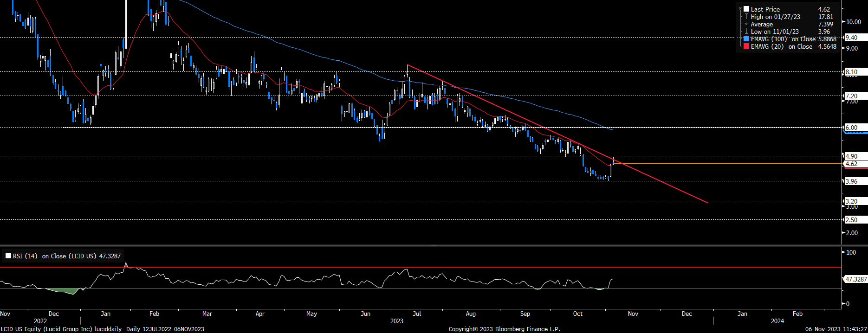
Task: Click the Oct month label on time axis
Action: tap(578, 314)
